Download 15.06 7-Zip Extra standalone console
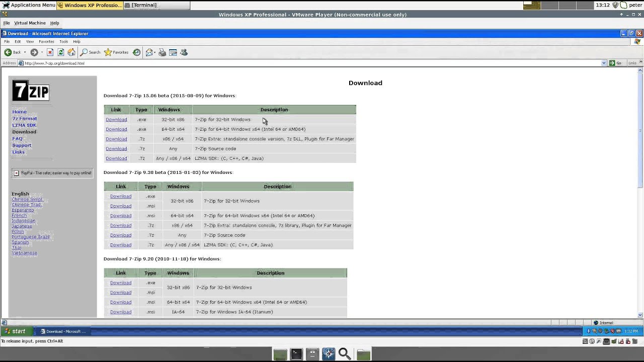Image resolution: width=644 pixels, height=362 pixels. [116, 139]
